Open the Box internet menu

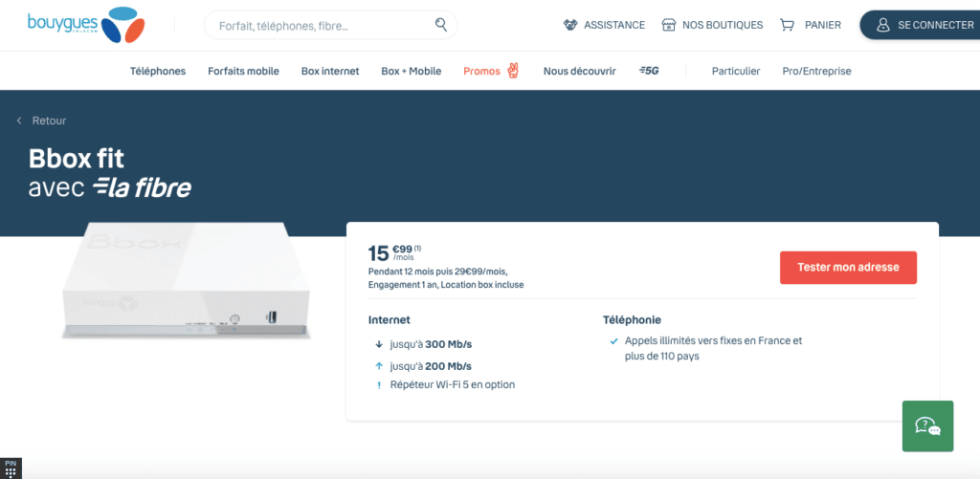click(x=330, y=71)
